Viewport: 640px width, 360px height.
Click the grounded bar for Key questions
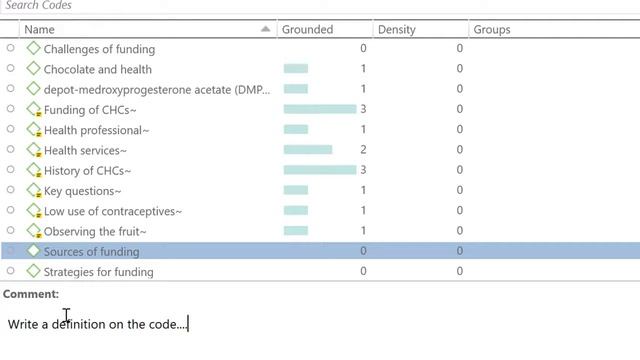(296, 190)
